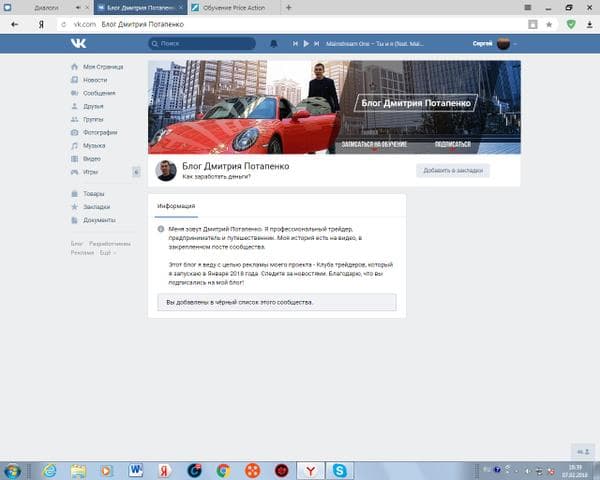This screenshot has width=600, height=480.
Task: Click the Игры notification counter badge
Action: click(136, 172)
